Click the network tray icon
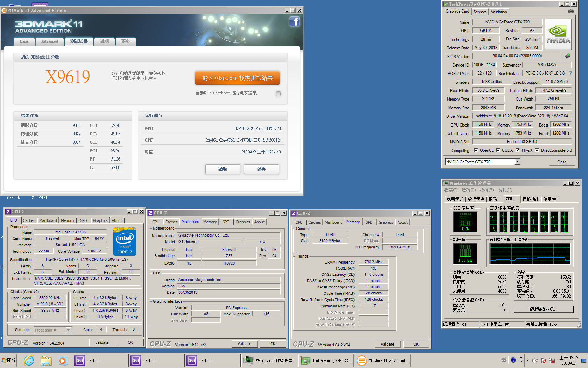The width and height of the screenshot is (588, 368). 552,360
